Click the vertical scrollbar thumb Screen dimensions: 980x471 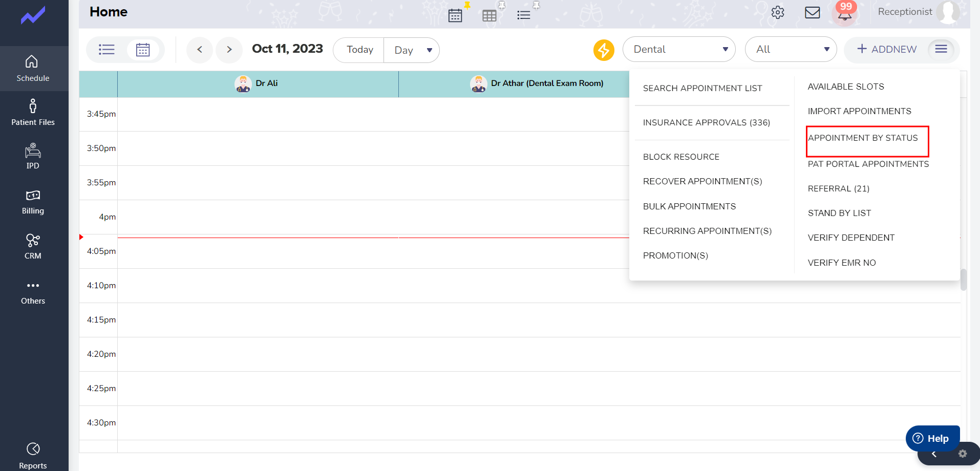click(x=964, y=280)
